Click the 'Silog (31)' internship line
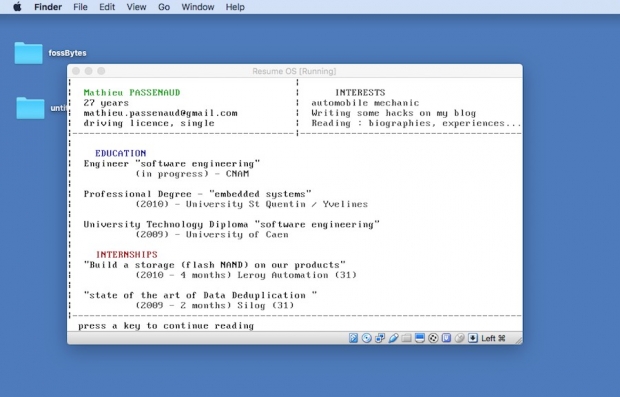The width and height of the screenshot is (620, 397). (x=215, y=306)
